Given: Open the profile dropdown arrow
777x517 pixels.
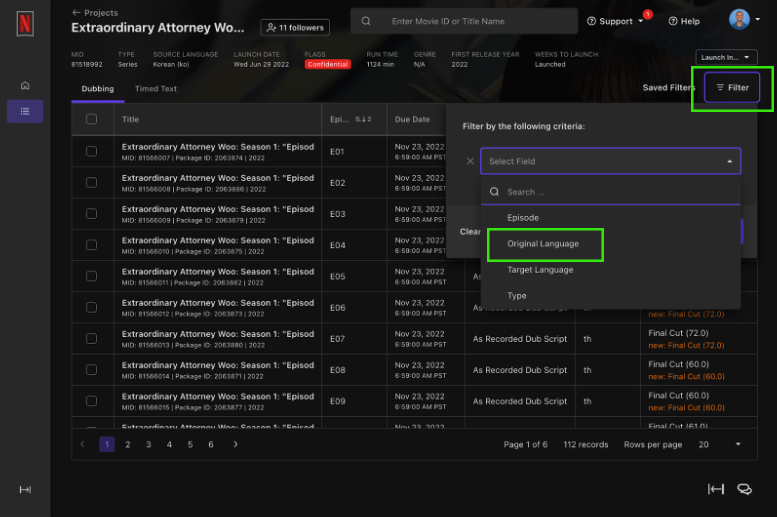Looking at the screenshot, I should tap(757, 19).
